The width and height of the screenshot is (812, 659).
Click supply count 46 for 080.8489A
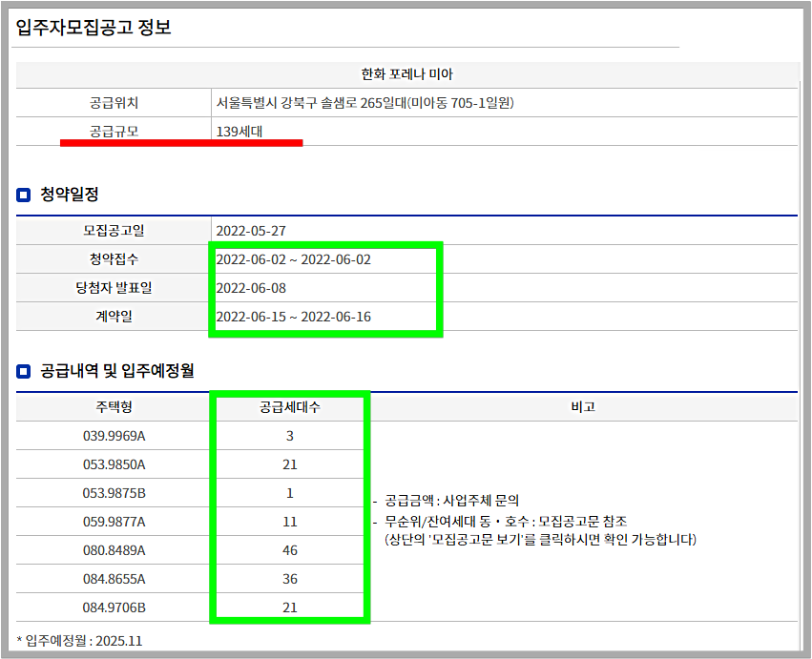tap(289, 550)
